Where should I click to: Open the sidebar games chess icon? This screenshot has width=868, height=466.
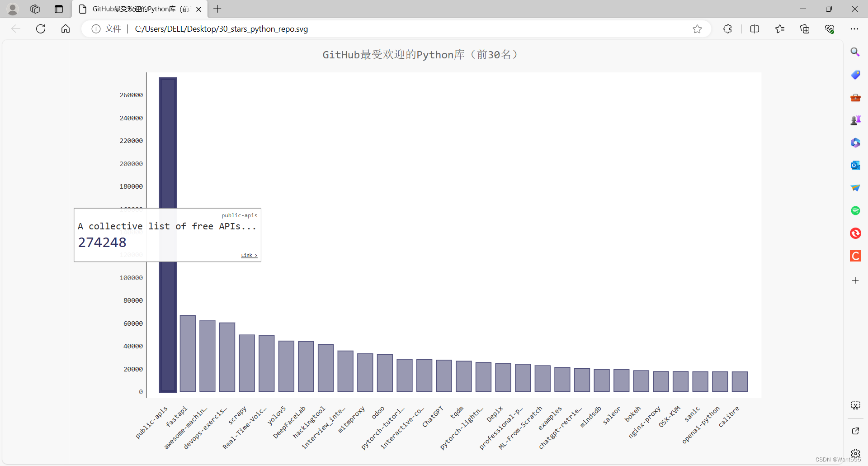855,120
